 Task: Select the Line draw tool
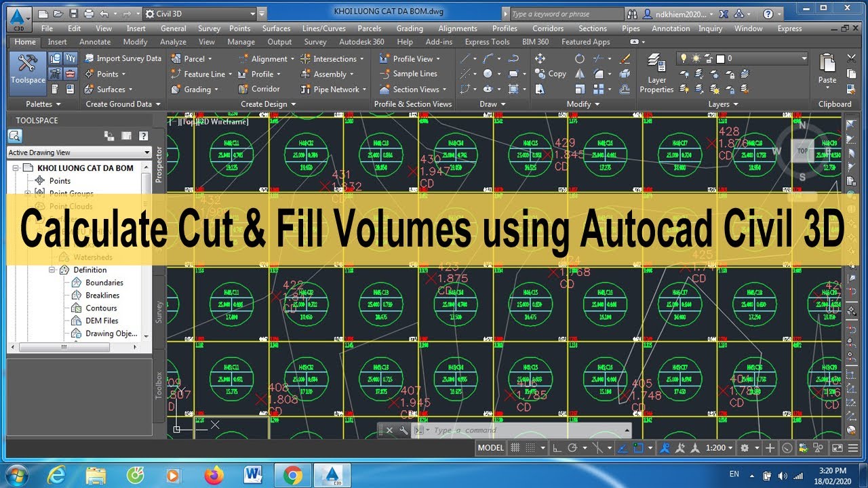pos(465,58)
